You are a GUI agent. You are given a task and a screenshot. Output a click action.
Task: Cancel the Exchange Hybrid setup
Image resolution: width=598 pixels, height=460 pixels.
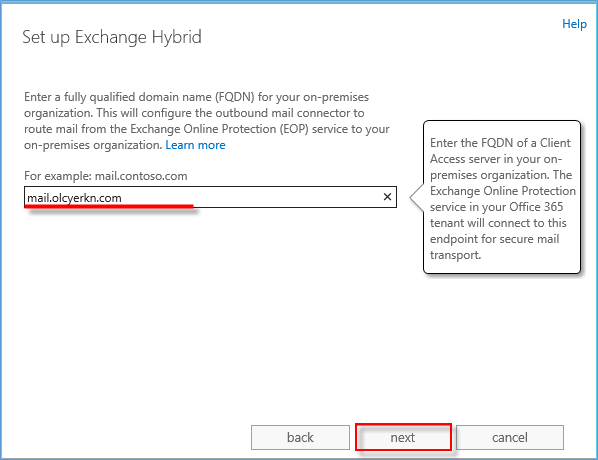[x=510, y=437]
